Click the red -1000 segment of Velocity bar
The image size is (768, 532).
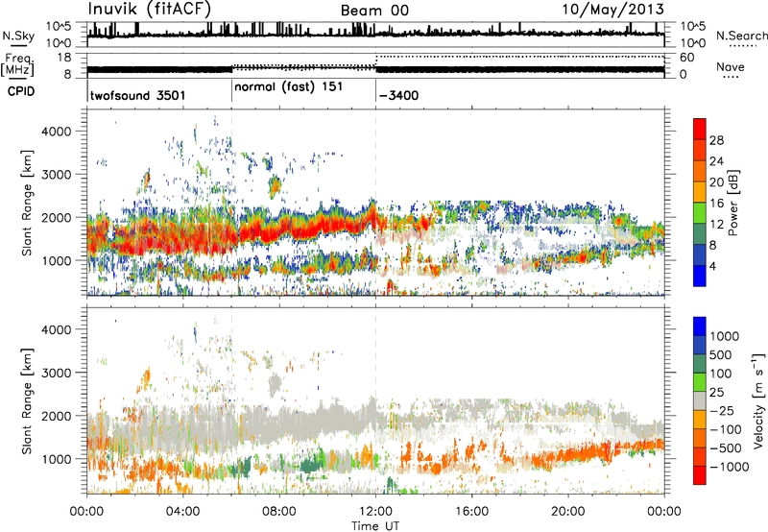pyautogui.click(x=700, y=475)
